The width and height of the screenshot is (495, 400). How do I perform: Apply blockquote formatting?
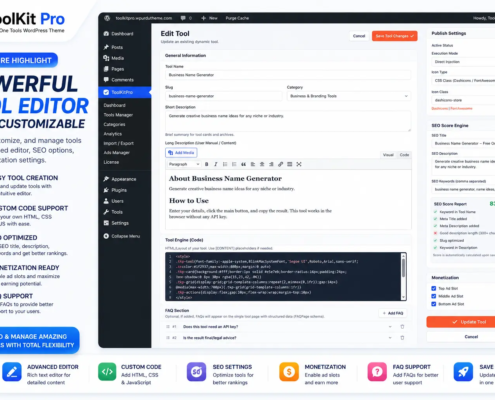tap(244, 164)
